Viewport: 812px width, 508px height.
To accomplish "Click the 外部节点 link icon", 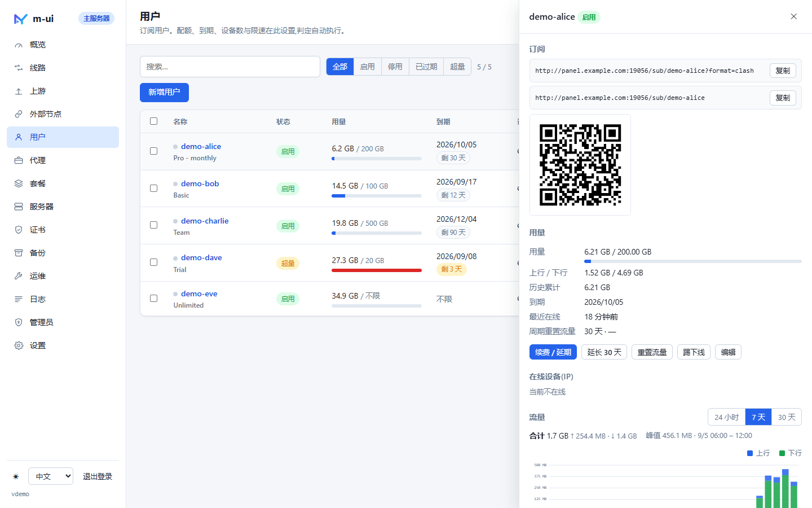I will click(x=19, y=114).
